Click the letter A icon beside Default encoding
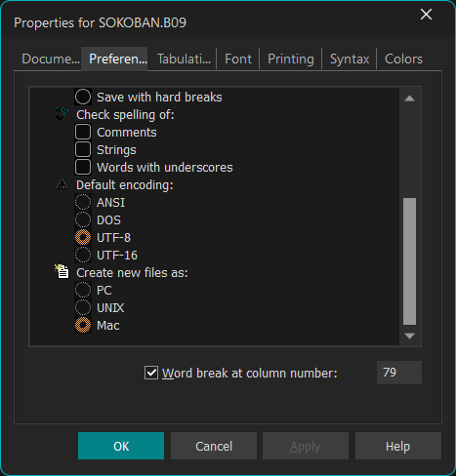Image resolution: width=456 pixels, height=476 pixels. 62,184
